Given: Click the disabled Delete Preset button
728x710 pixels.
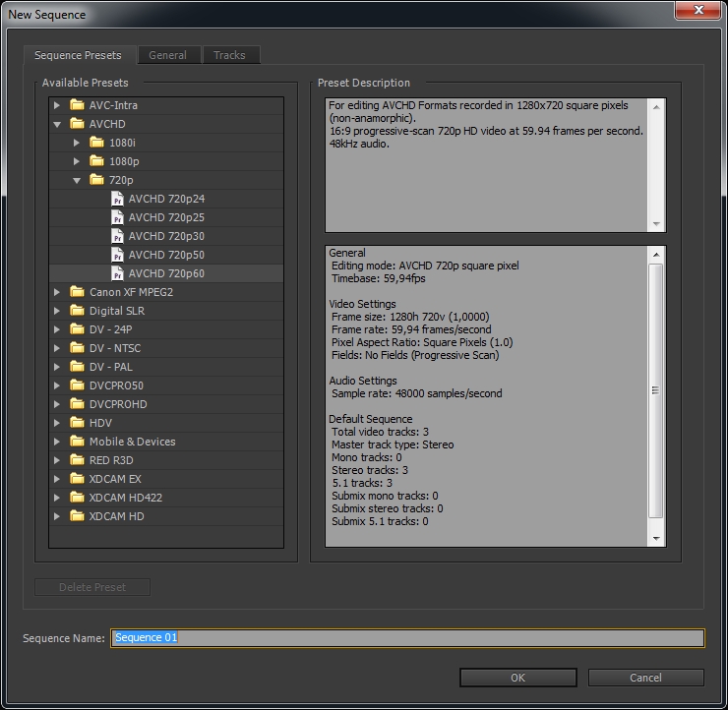Looking at the screenshot, I should point(92,587).
